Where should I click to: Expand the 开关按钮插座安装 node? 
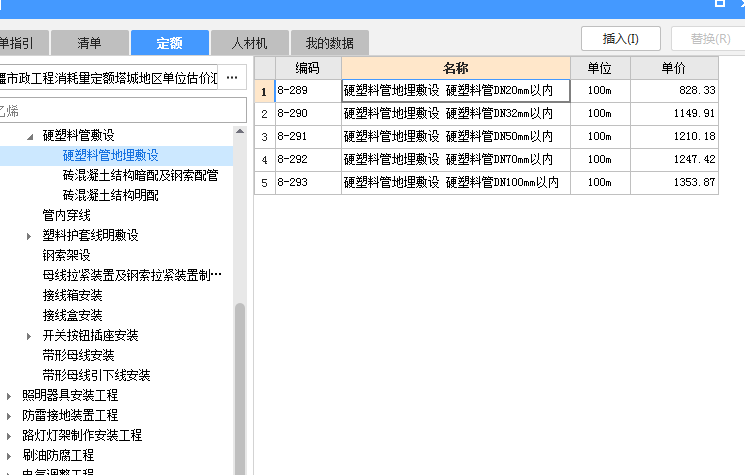pyautogui.click(x=29, y=336)
